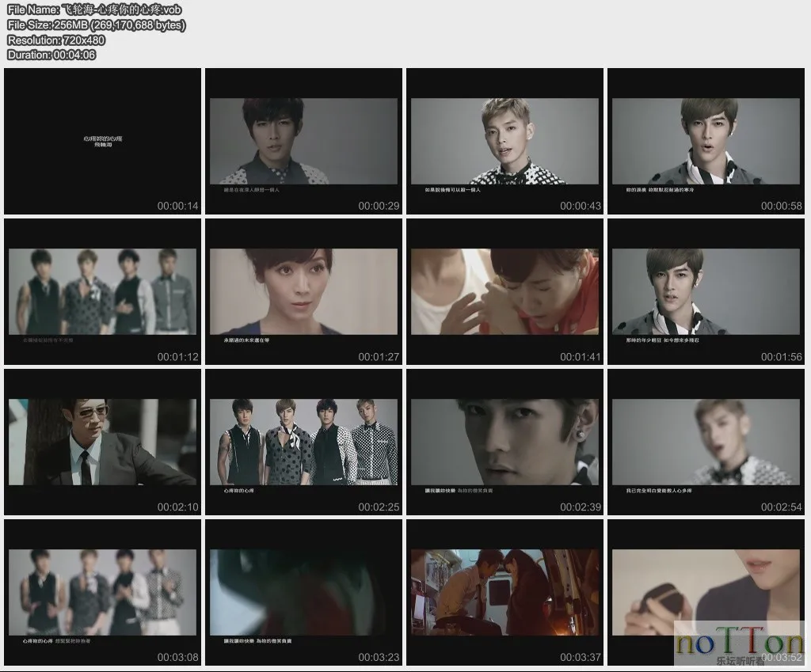Select the blurred group shot at 00:01:12
Screen dimensions: 811x672
tap(103, 291)
